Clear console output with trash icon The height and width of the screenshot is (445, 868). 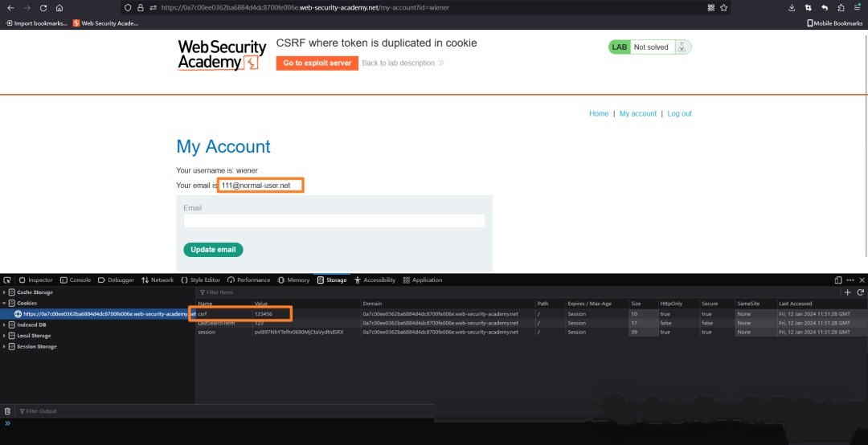click(7, 411)
